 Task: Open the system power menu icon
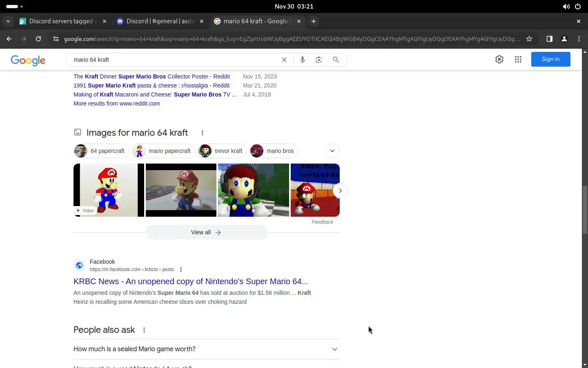click(x=578, y=7)
